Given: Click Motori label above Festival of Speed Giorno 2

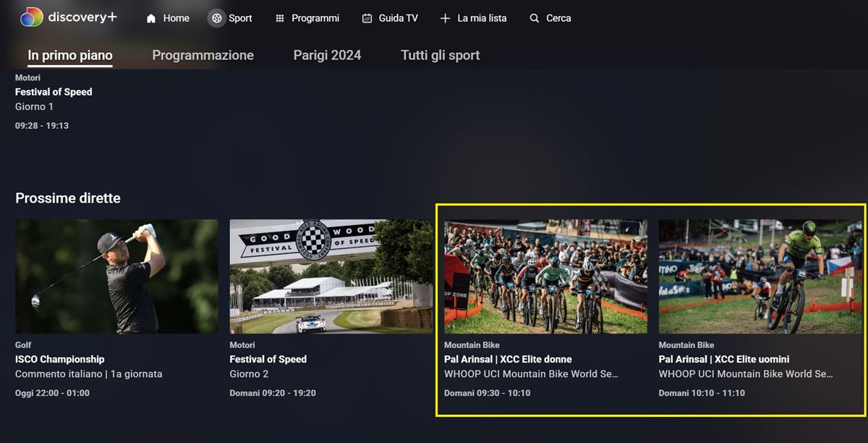Looking at the screenshot, I should (x=242, y=345).
